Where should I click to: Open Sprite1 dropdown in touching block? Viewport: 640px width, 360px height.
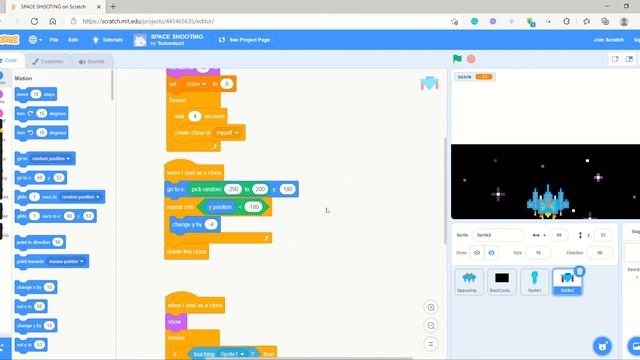232,354
